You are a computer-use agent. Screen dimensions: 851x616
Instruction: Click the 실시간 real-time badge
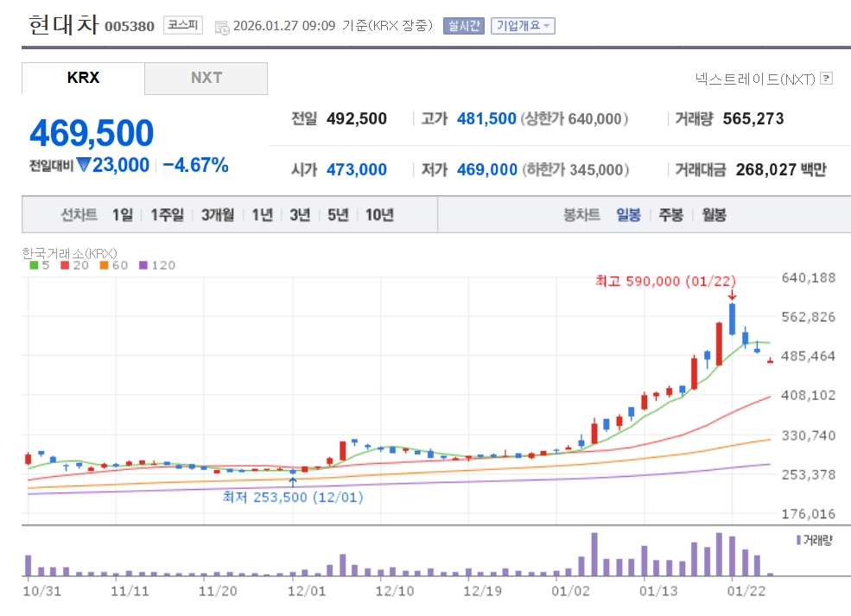(464, 25)
